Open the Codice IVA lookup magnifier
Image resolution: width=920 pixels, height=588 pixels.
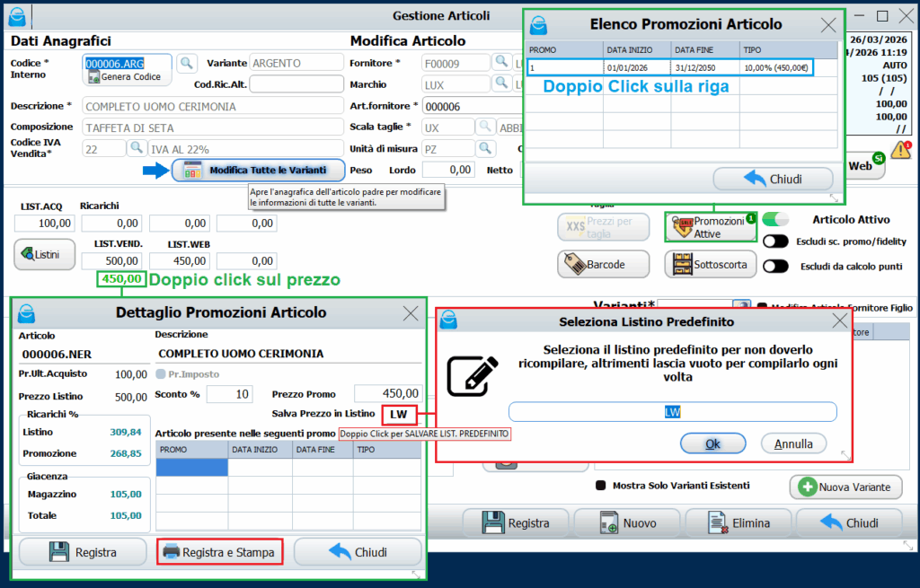click(x=137, y=148)
